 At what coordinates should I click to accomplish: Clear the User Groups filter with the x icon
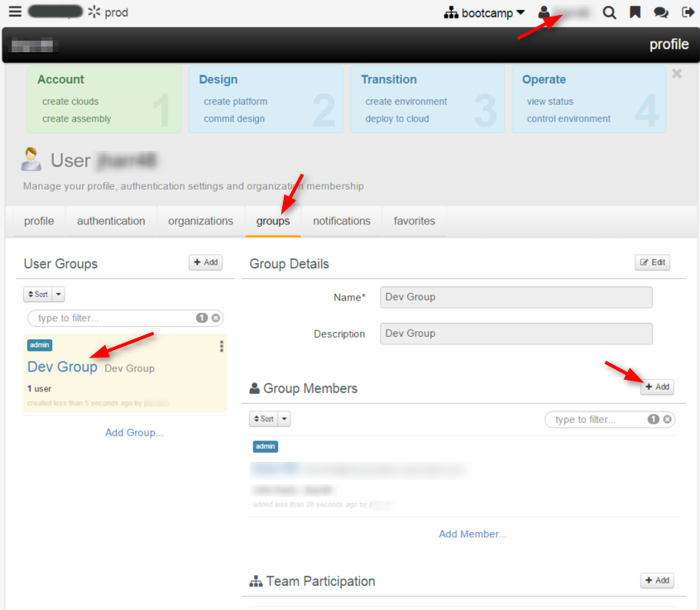[x=217, y=318]
